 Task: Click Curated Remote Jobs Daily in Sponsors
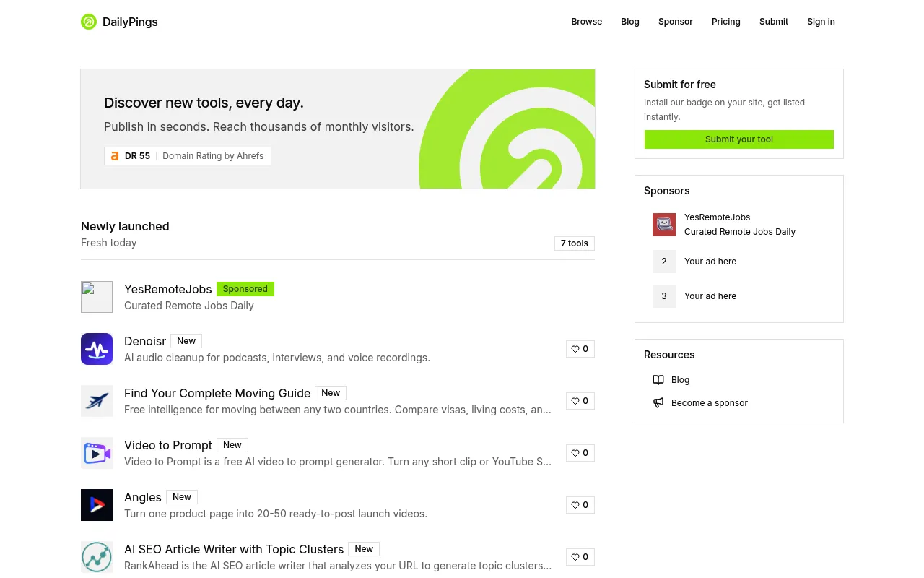coord(740,232)
